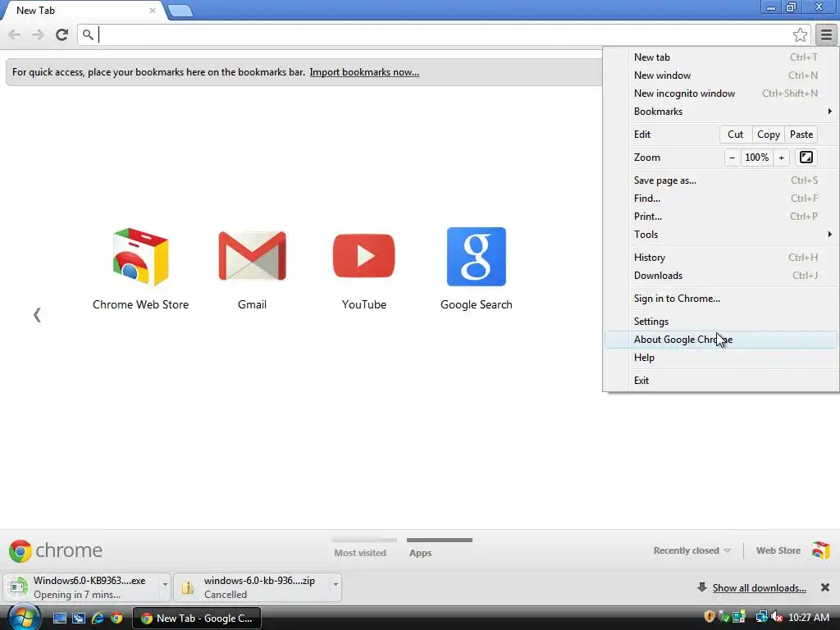840x630 pixels.
Task: Go back with the back arrow
Action: [15, 34]
